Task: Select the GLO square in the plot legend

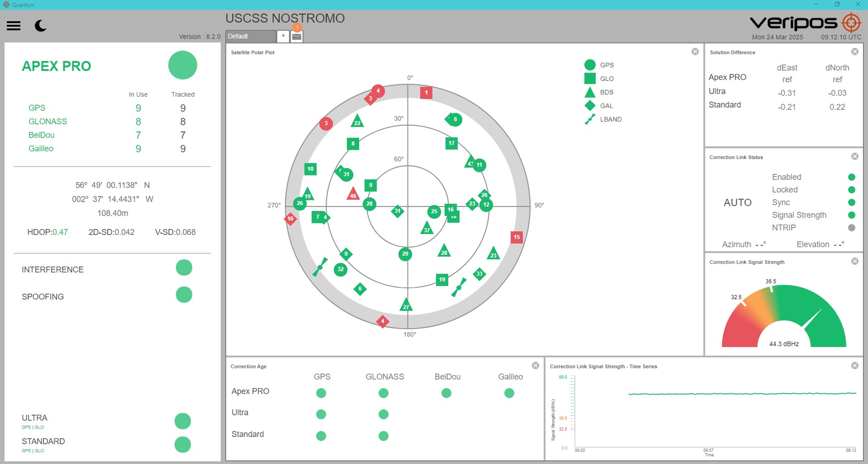Action: pos(589,78)
